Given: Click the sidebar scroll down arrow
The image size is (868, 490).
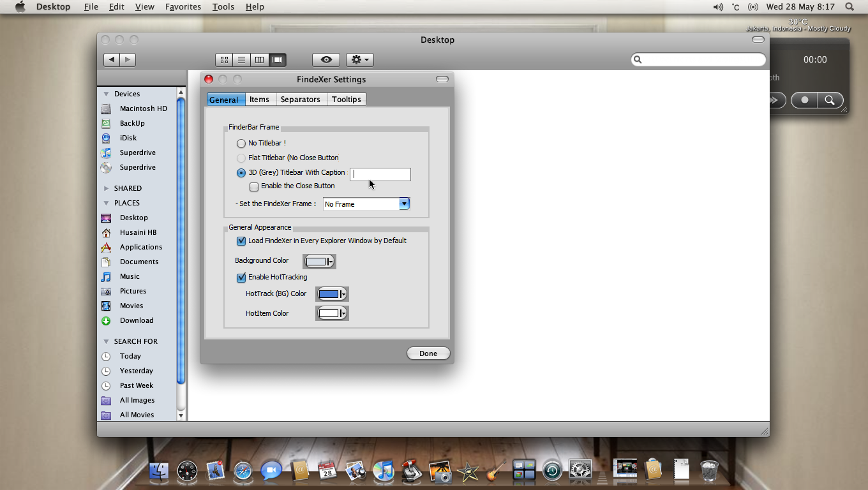Looking at the screenshot, I should point(181,415).
